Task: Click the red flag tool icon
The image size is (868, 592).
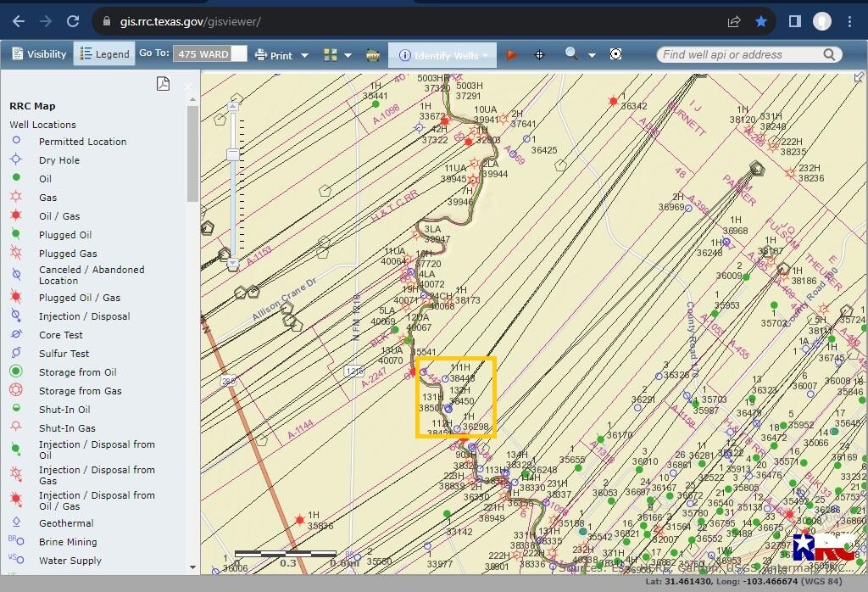Action: coord(511,55)
